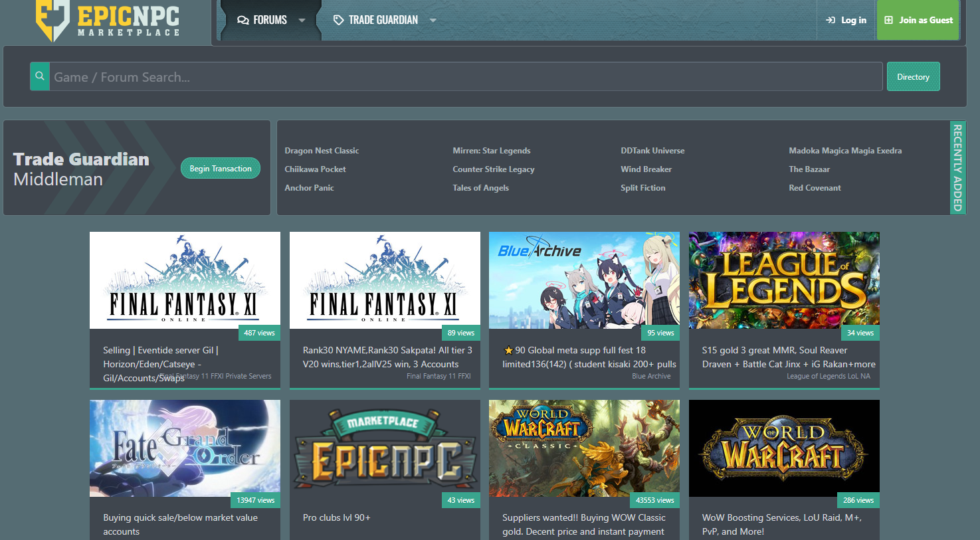The image size is (980, 540).
Task: Open the Directory button
Action: pyautogui.click(x=913, y=76)
